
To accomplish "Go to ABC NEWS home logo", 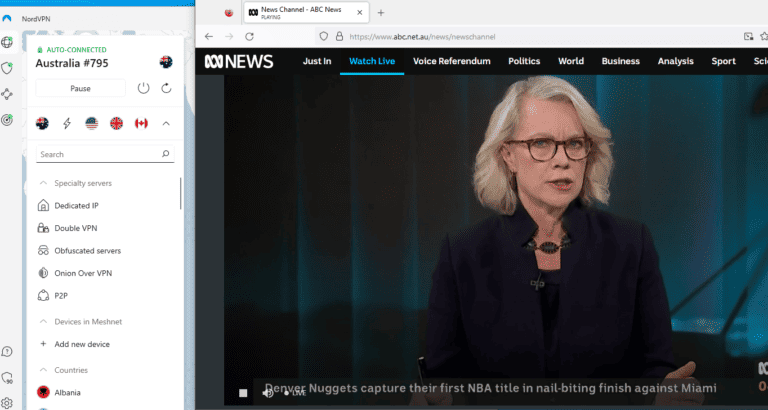I will click(x=239, y=61).
